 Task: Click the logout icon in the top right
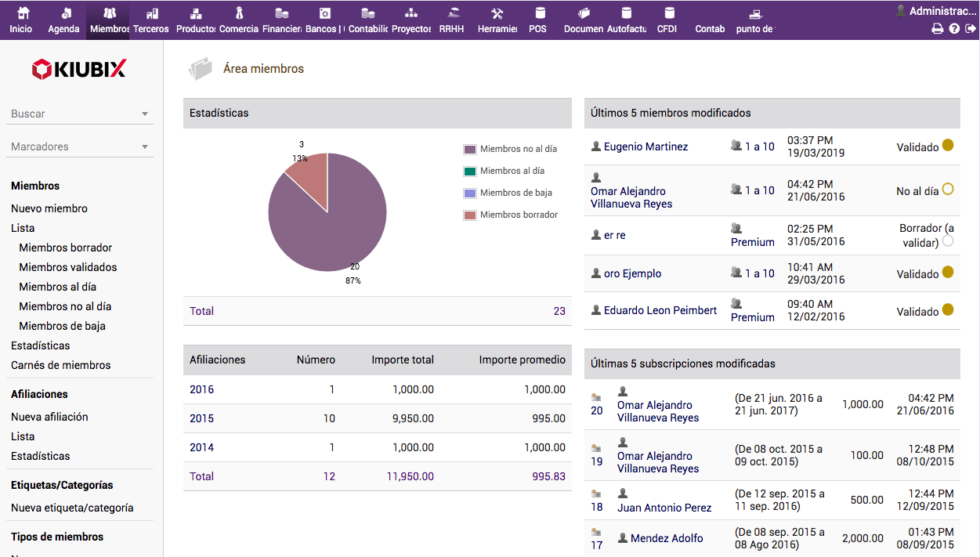point(971,29)
